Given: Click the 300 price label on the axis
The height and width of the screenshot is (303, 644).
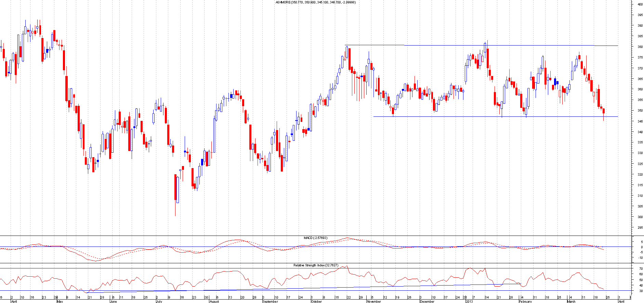Looking at the screenshot, I should click(x=640, y=217).
